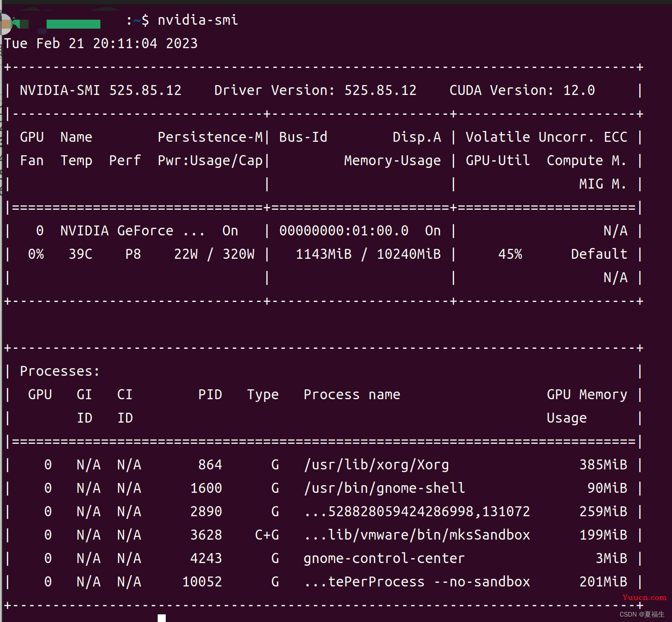Click 'CUDA Version: 12.0'
672x622 pixels.
coord(522,90)
